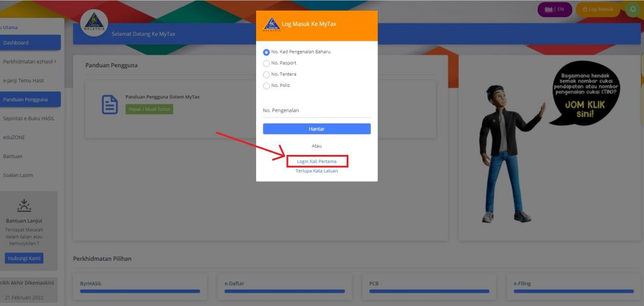Image resolution: width=644 pixels, height=306 pixels.
Task: Click the Panduan Pengguna Sistem MyTax title
Action: coord(163,97)
